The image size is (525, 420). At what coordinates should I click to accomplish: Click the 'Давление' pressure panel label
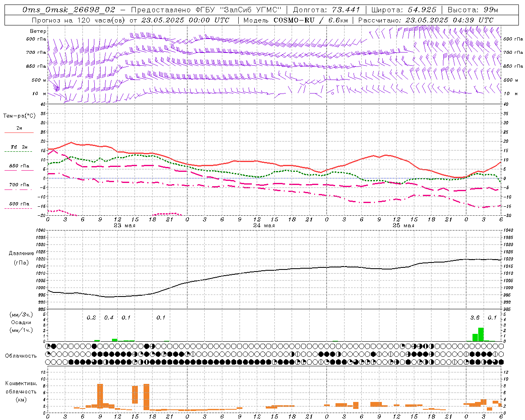coord(21,253)
